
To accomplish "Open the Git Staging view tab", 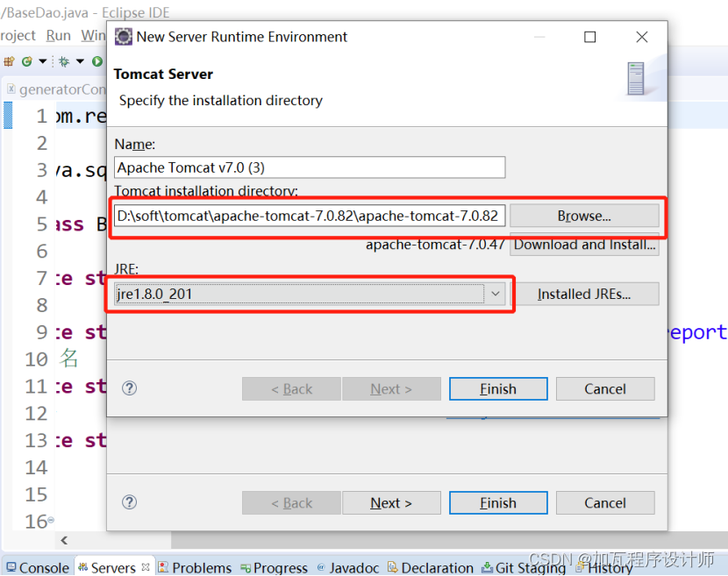I will [x=525, y=567].
